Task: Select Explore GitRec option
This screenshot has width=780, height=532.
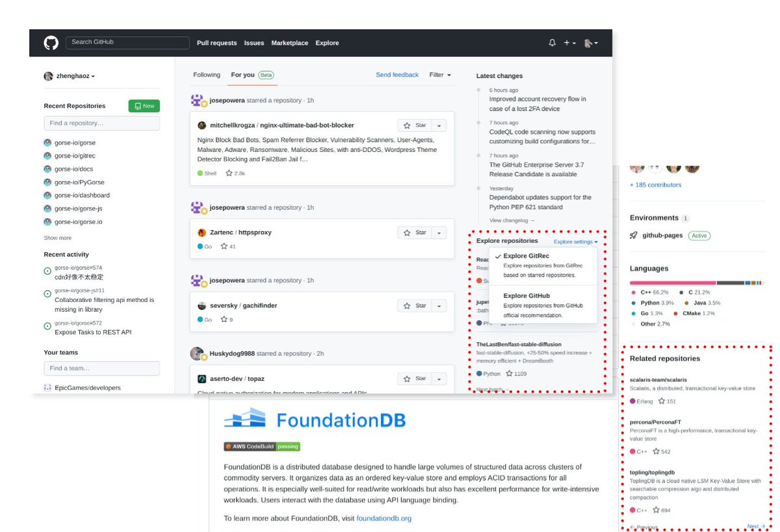Action: pos(543,265)
